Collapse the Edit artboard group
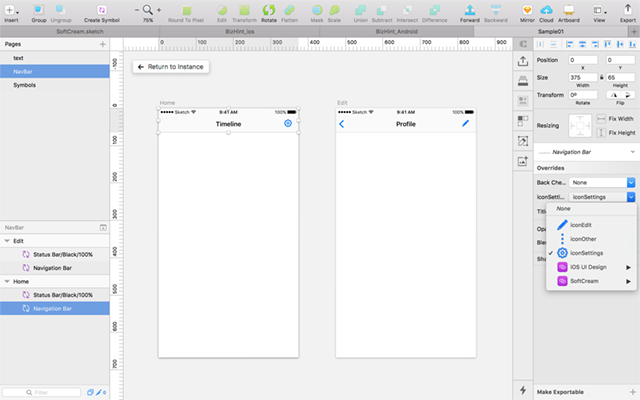Screen dimensions: 640x400 point(6,240)
